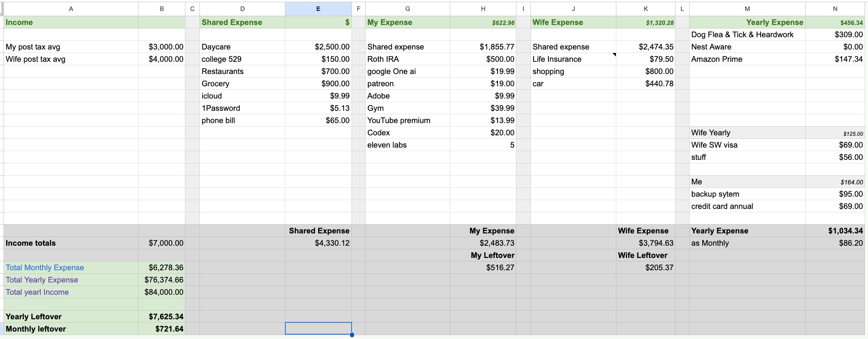Select the 1Password cell

[x=242, y=108]
